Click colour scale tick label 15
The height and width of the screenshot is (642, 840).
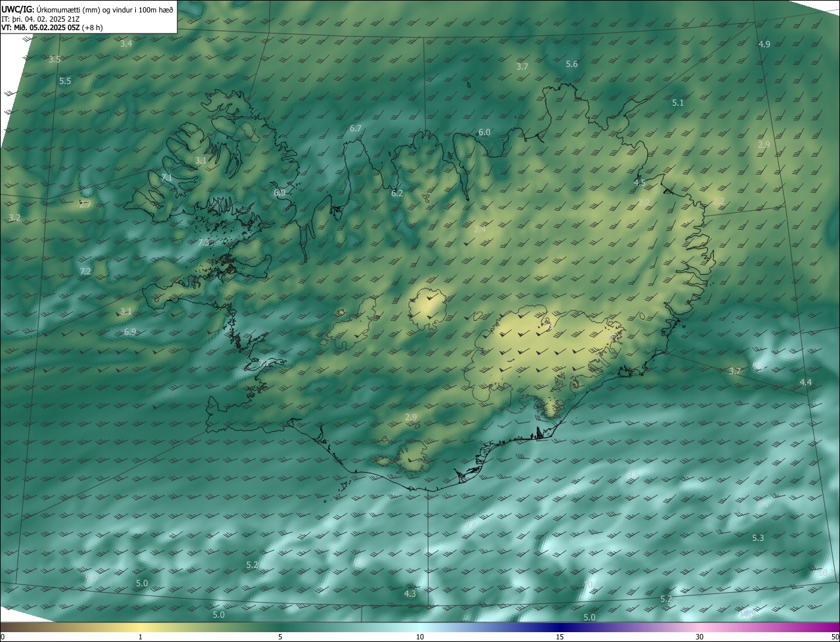(x=560, y=637)
